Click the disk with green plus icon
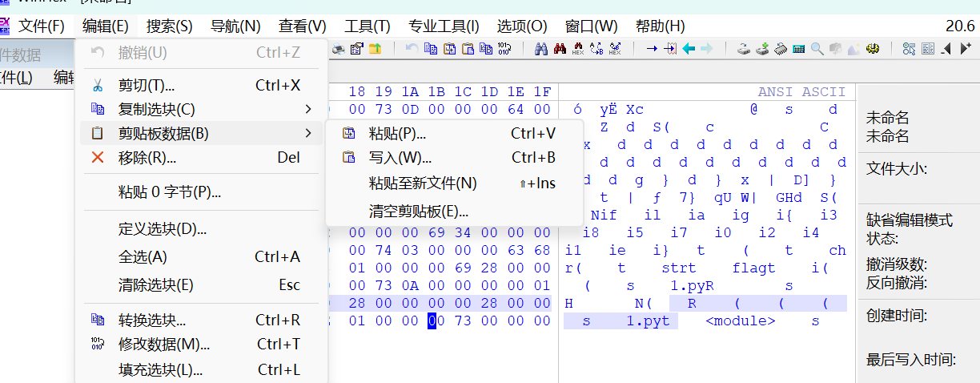Viewport: 980px width, 383px height. pyautogui.click(x=762, y=49)
